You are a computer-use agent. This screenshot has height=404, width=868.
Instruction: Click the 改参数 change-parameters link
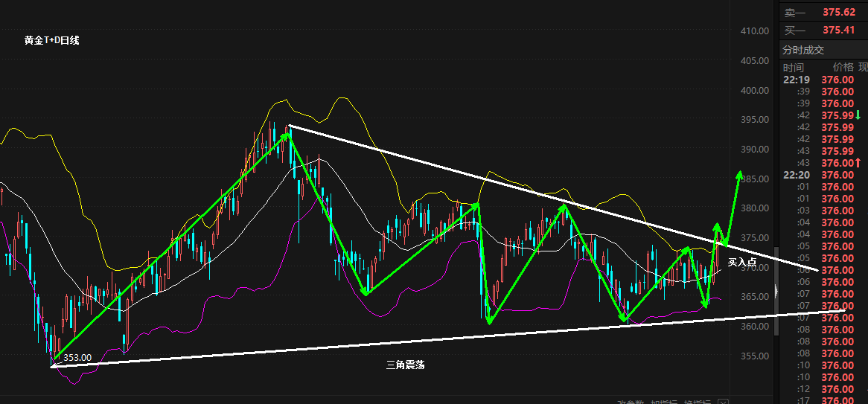(x=631, y=403)
